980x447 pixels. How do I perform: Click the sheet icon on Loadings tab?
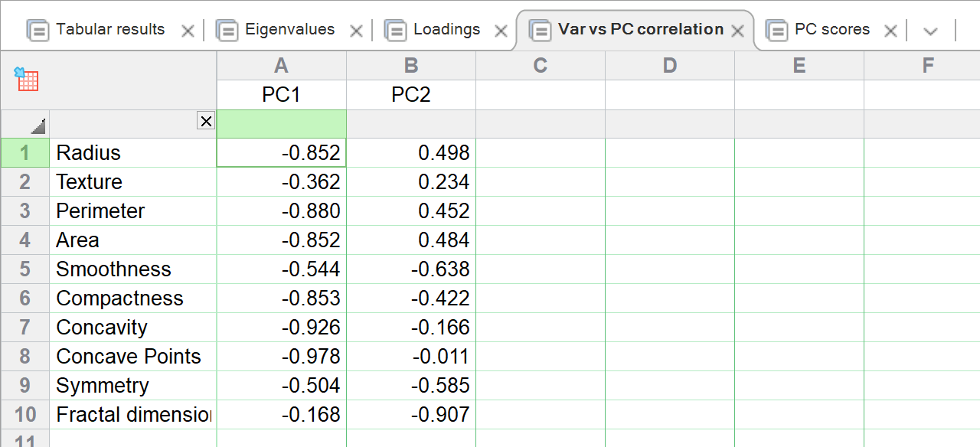click(x=395, y=30)
